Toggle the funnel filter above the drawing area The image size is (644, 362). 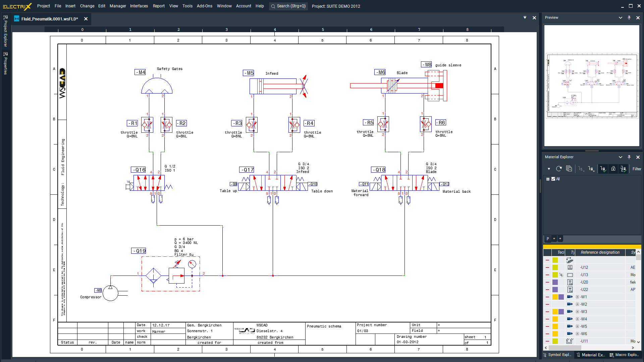point(525,17)
